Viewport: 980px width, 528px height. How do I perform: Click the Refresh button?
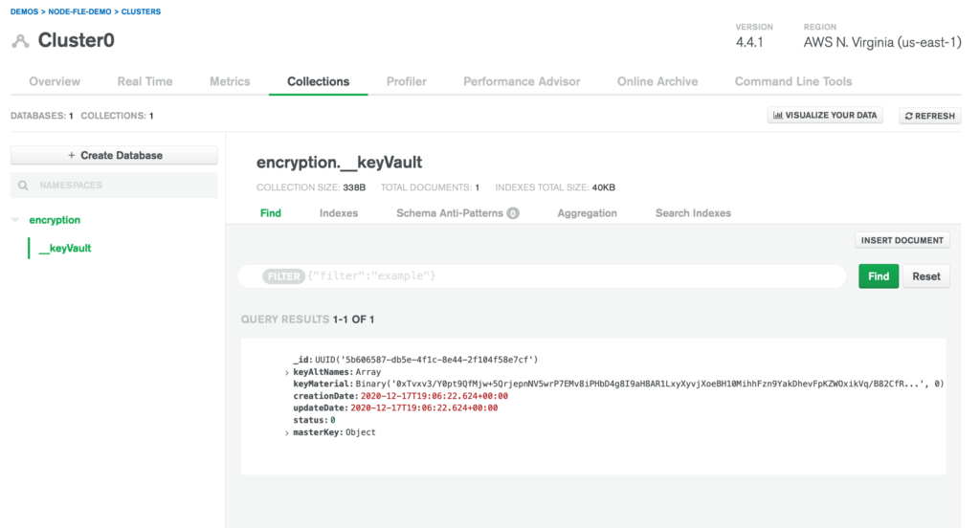point(930,117)
